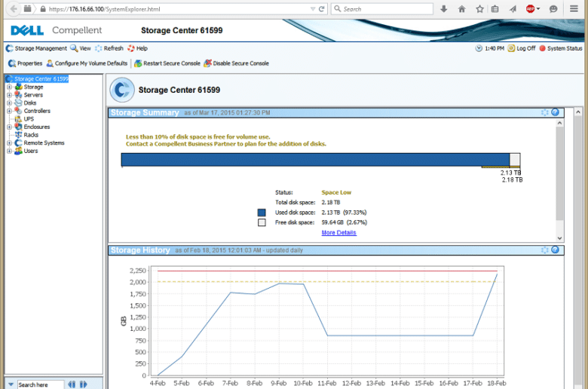Viewport: 588px width, 389px height.
Task: Click Restart Secure Console
Action: click(x=167, y=63)
